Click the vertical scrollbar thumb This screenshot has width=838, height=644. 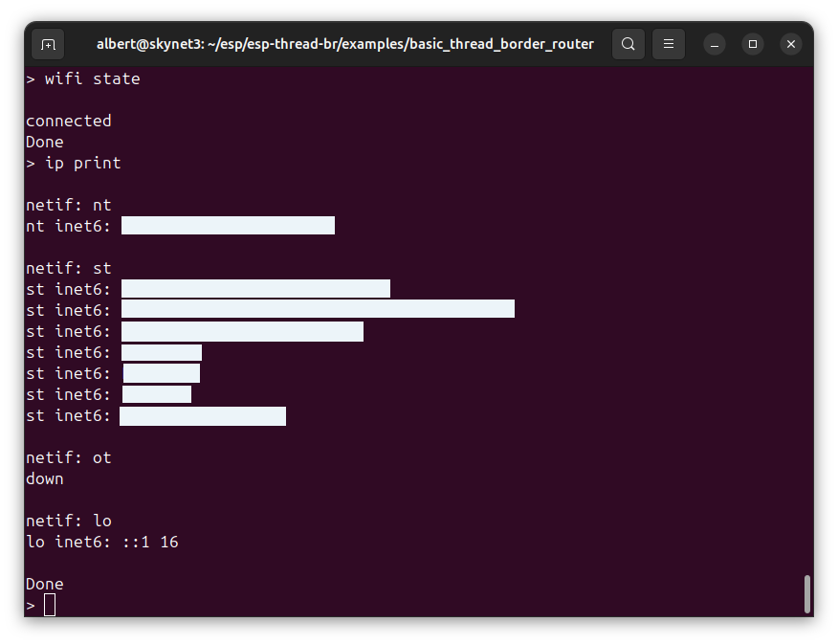(x=806, y=593)
